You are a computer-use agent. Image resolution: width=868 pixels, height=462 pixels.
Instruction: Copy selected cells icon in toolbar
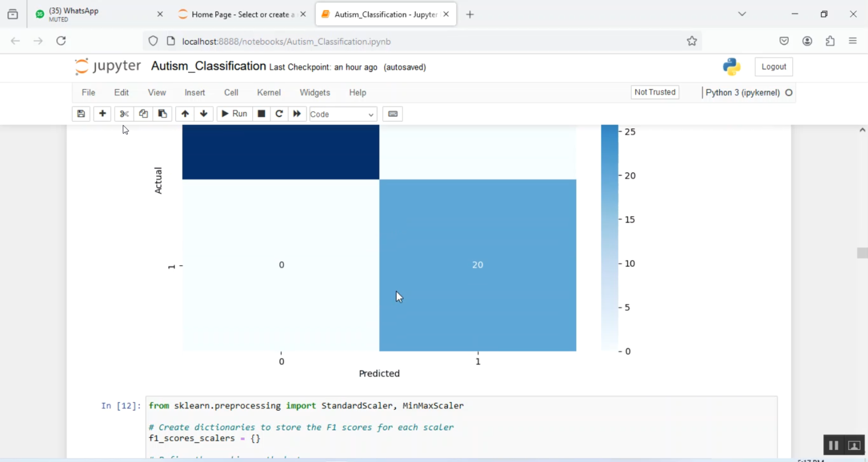(x=144, y=114)
